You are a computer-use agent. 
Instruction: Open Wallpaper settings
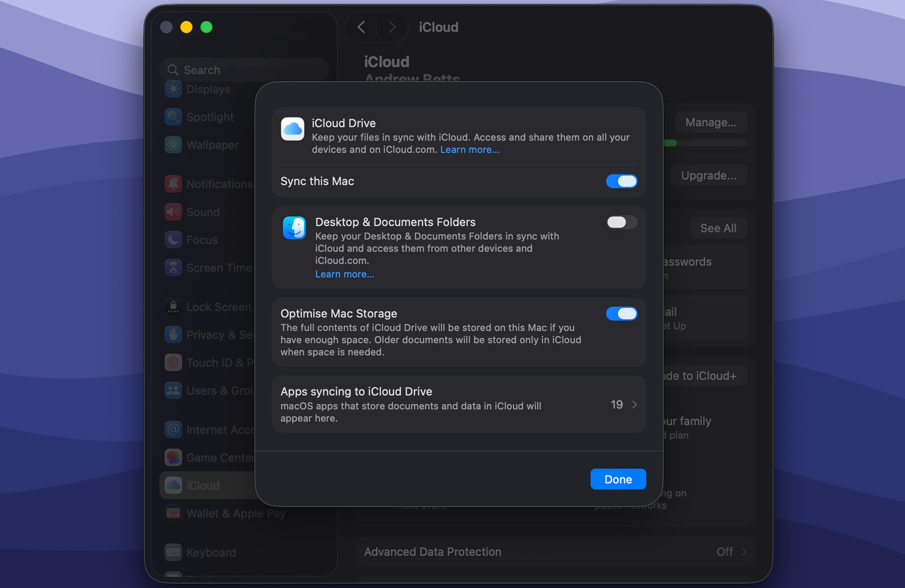[212, 145]
